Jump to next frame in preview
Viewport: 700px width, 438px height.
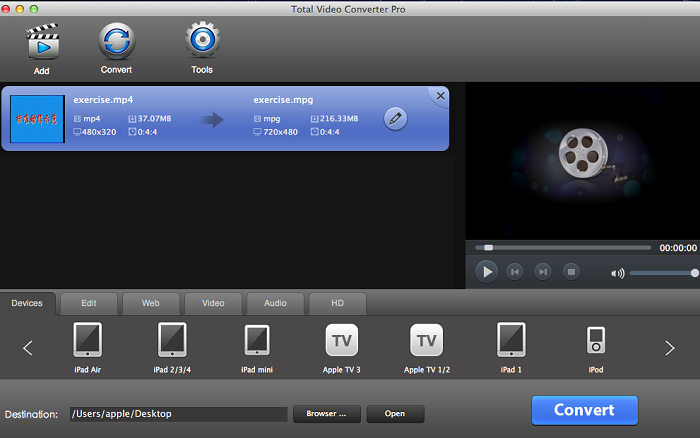coord(543,271)
